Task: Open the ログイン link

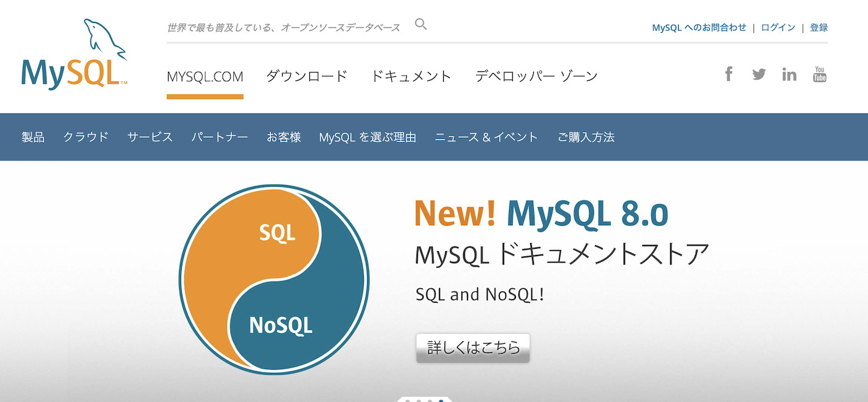Action: [x=778, y=27]
